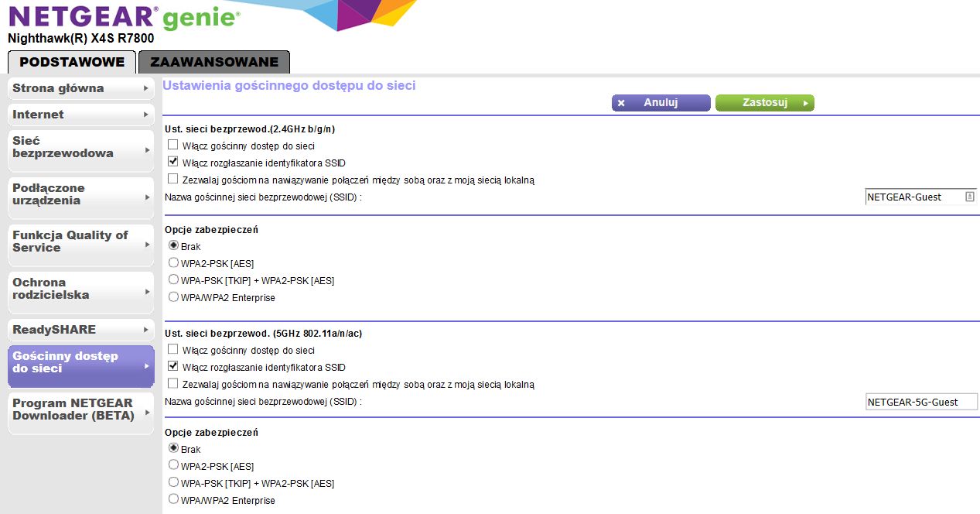
Task: Click the arrow icon on Internet item
Action: (145, 115)
